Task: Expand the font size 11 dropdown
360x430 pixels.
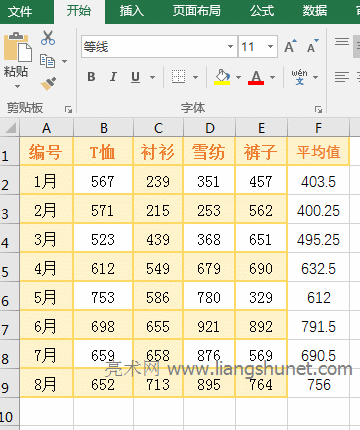Action: [270, 46]
